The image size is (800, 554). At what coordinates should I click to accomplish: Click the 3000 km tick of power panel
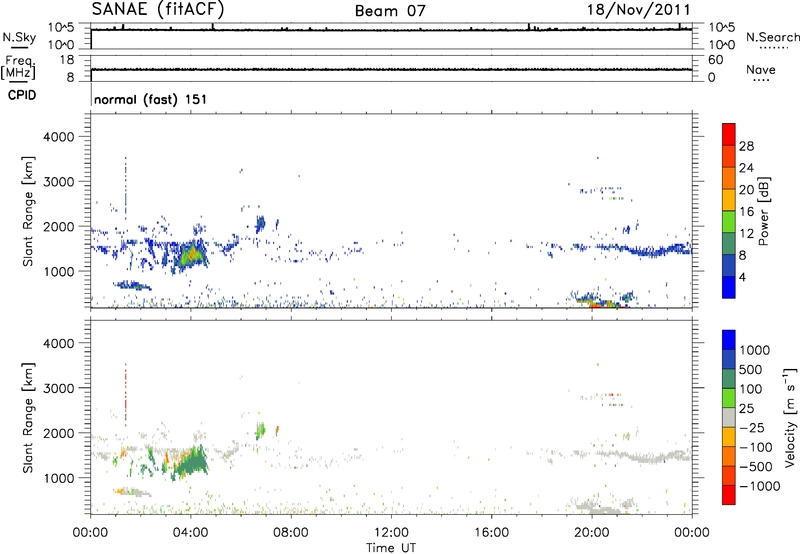point(59,182)
